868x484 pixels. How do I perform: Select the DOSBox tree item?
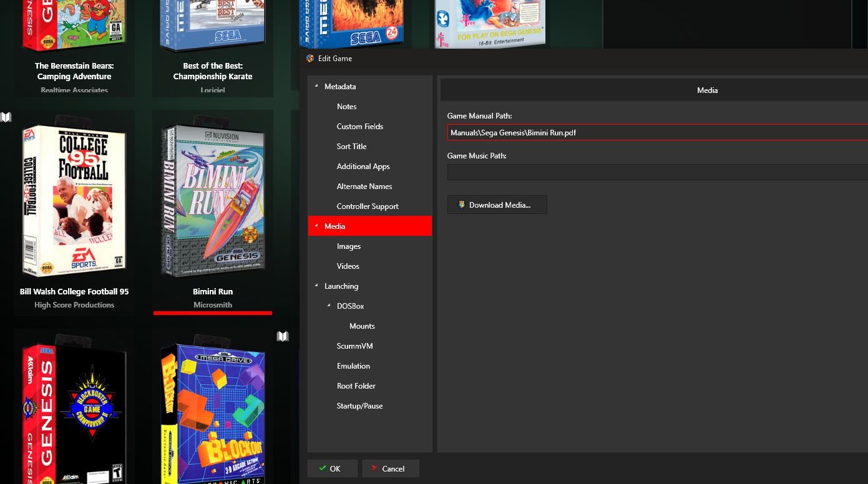(350, 306)
